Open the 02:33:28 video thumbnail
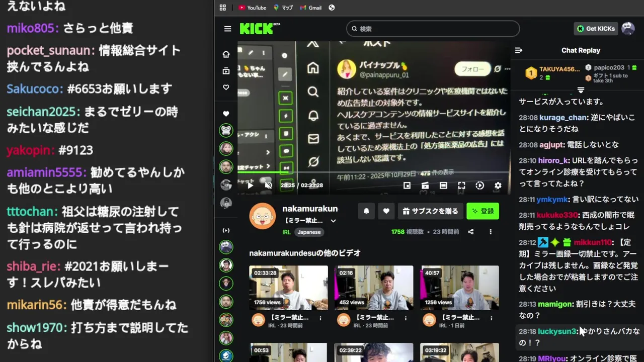 tap(288, 288)
